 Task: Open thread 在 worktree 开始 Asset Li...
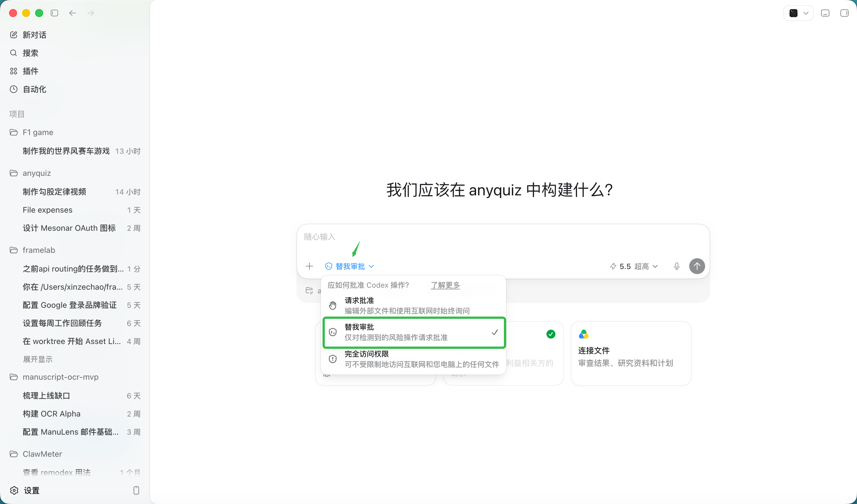[75, 341]
